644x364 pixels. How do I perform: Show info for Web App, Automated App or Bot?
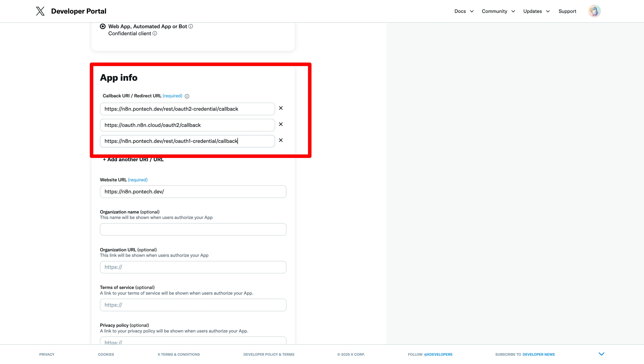[x=191, y=26]
